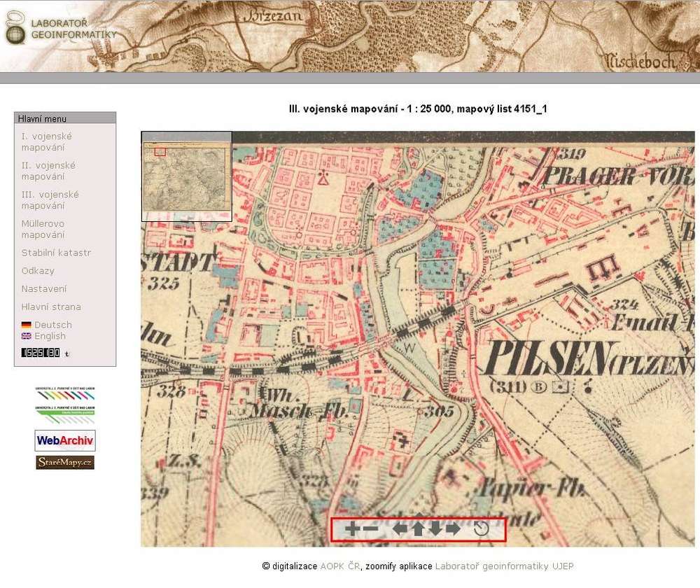Open II. vojenské mapování menu item

point(48,171)
